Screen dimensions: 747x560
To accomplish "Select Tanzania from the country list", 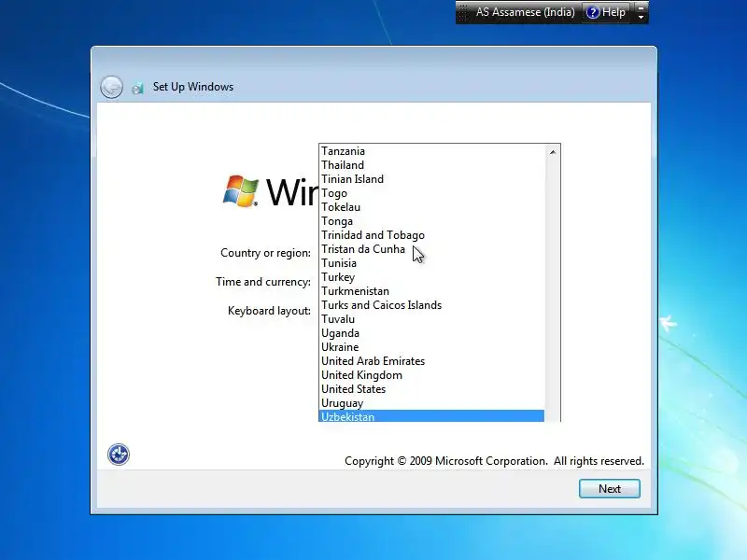I will click(431, 151).
